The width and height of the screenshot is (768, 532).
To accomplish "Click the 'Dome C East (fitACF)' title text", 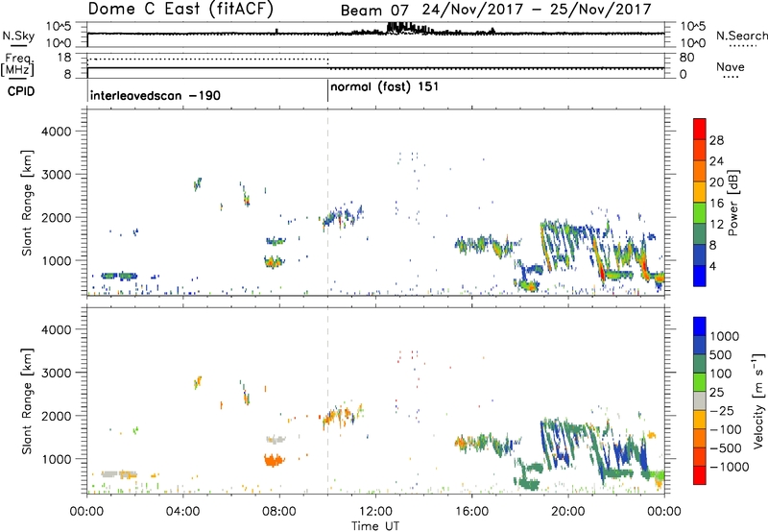I will tap(180, 10).
